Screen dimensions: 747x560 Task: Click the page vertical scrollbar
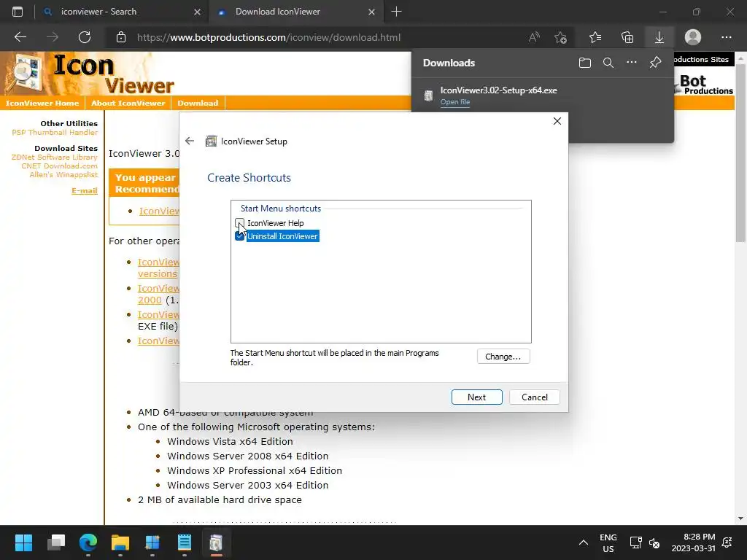740,152
